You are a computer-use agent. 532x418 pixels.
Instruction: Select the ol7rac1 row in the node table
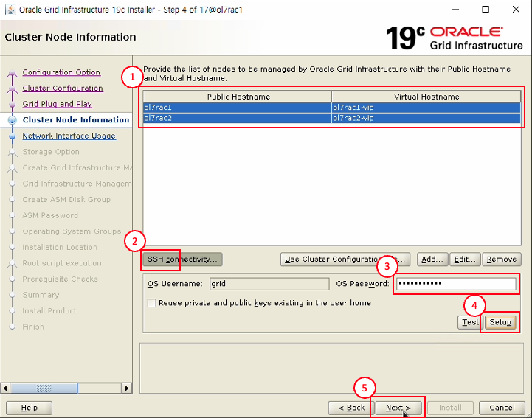(x=237, y=107)
